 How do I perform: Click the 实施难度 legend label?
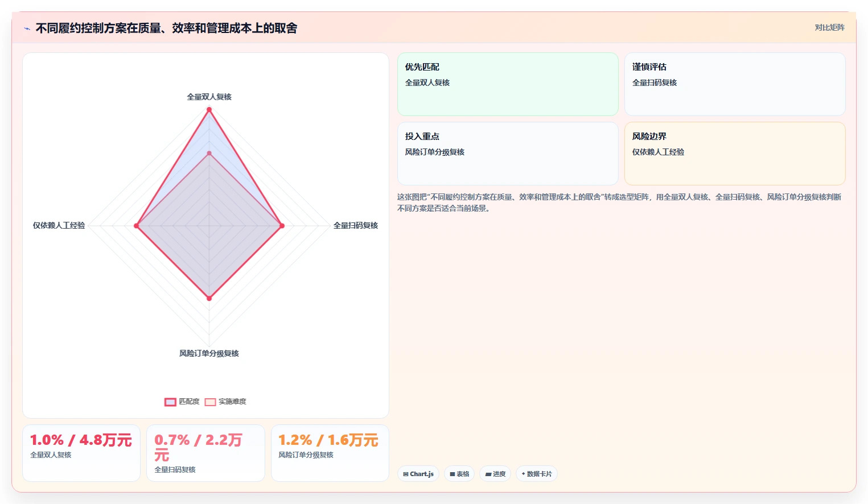[232, 402]
